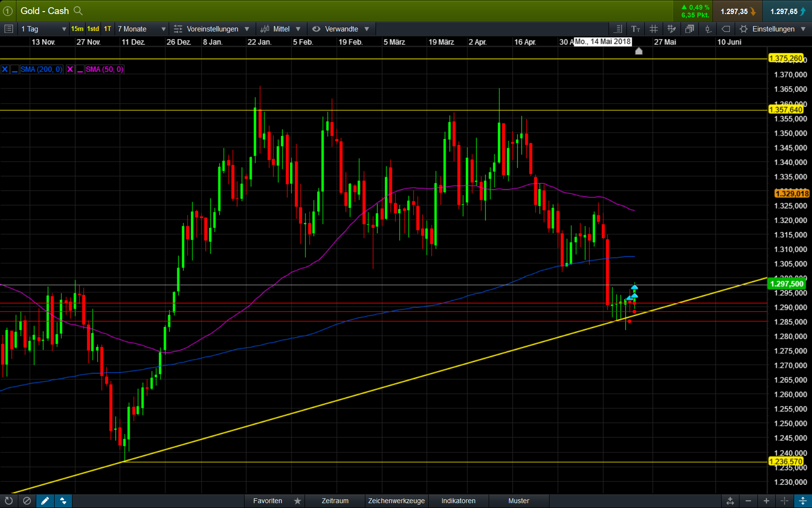Click the refresh icon at bottom left
Viewport: 812px width, 508px height.
(9, 501)
